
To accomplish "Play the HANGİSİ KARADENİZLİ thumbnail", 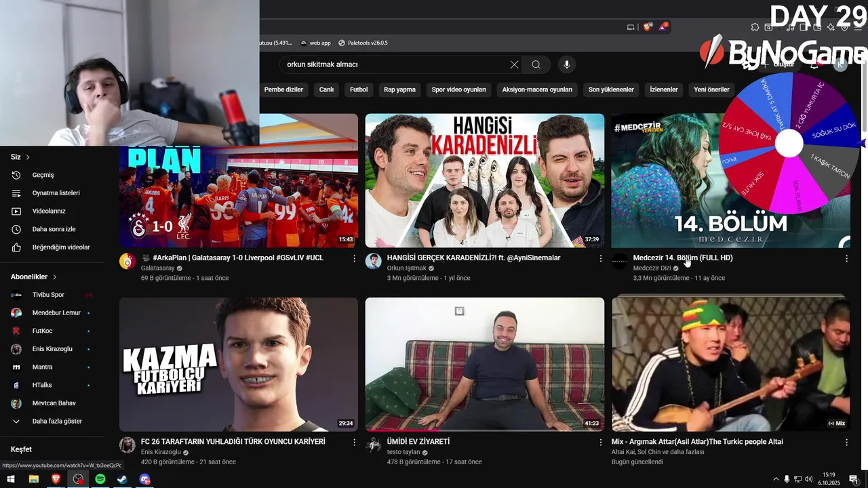I will click(x=485, y=180).
